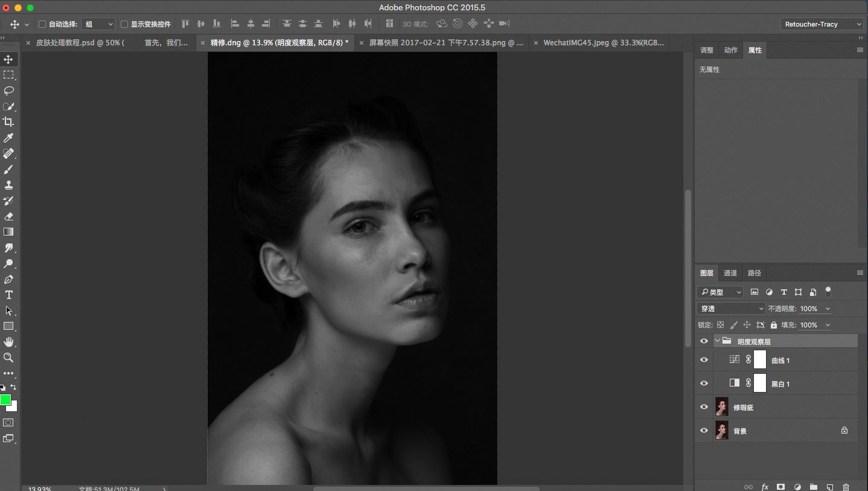Toggle Quick Mask mode in the toolbox

8,423
